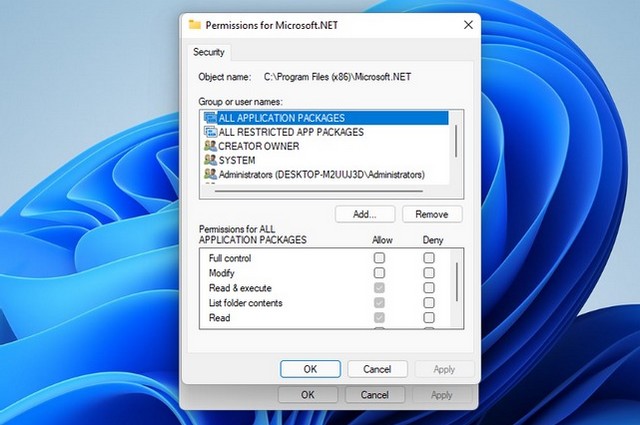Check the Allow box for Modify
The width and height of the screenshot is (640, 425).
tap(379, 273)
